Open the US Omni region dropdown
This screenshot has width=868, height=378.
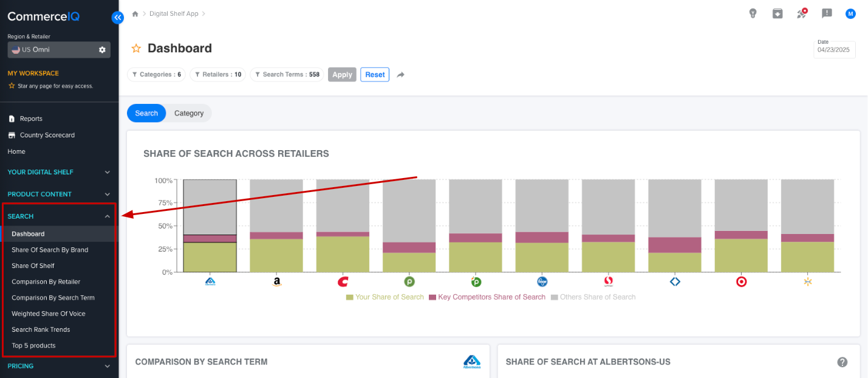[59, 50]
